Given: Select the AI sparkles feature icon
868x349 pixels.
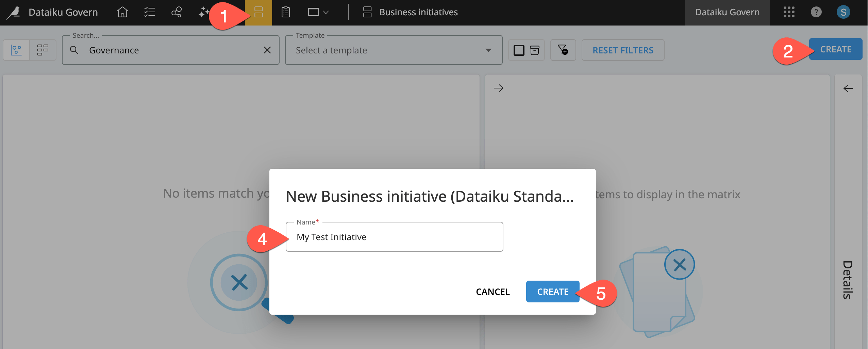Looking at the screenshot, I should click(x=203, y=12).
